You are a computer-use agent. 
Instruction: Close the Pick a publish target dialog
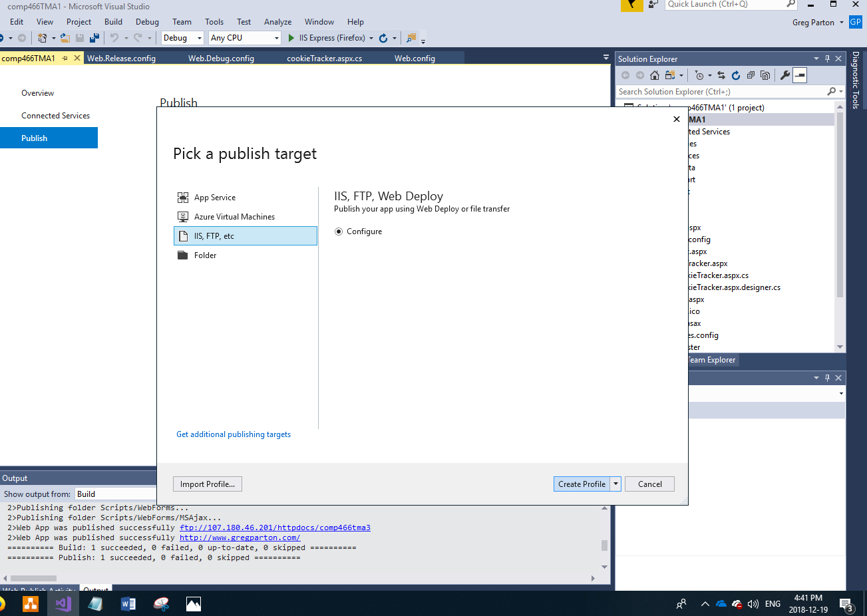tap(677, 119)
